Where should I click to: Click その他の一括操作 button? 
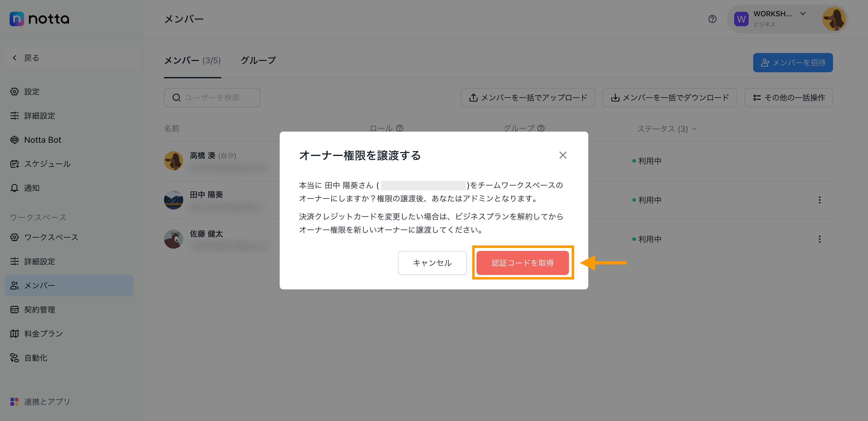[x=788, y=98]
